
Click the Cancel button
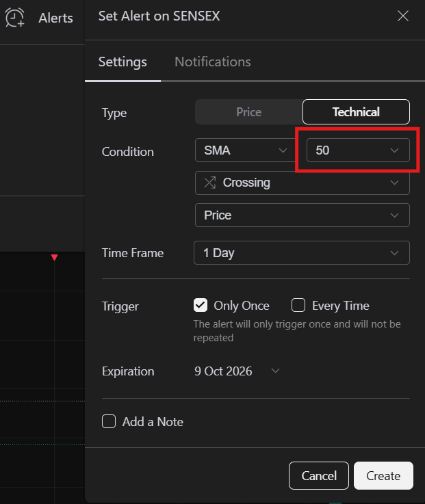pyautogui.click(x=319, y=476)
